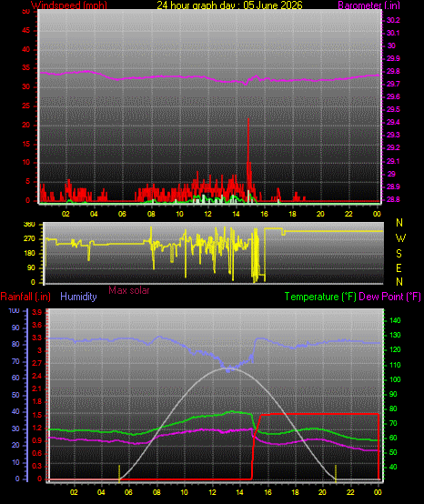Viewport: 424px width, 504px height.
Task: Click the humidity scale value '100'
Action: 14,310
